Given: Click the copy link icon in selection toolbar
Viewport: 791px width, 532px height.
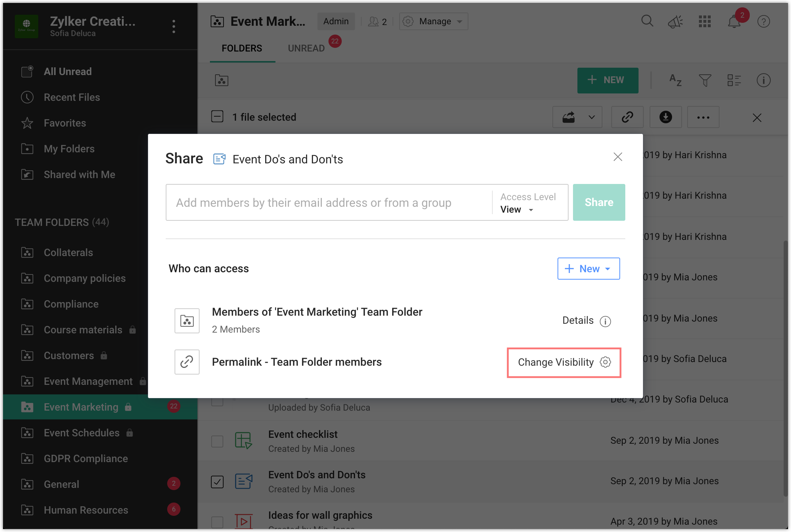Looking at the screenshot, I should pos(627,117).
